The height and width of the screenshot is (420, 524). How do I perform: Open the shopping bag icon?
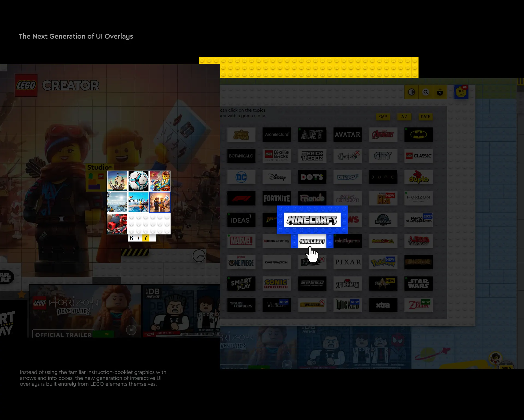(x=440, y=92)
